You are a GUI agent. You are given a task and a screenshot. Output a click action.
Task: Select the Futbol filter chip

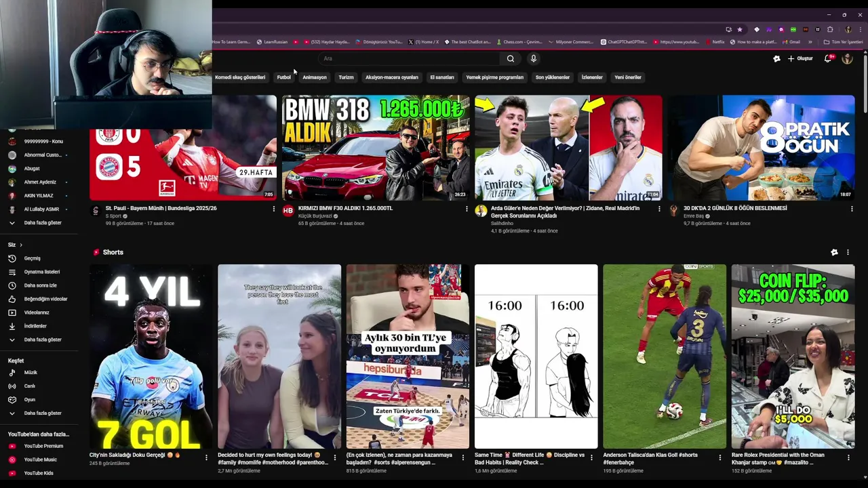284,77
